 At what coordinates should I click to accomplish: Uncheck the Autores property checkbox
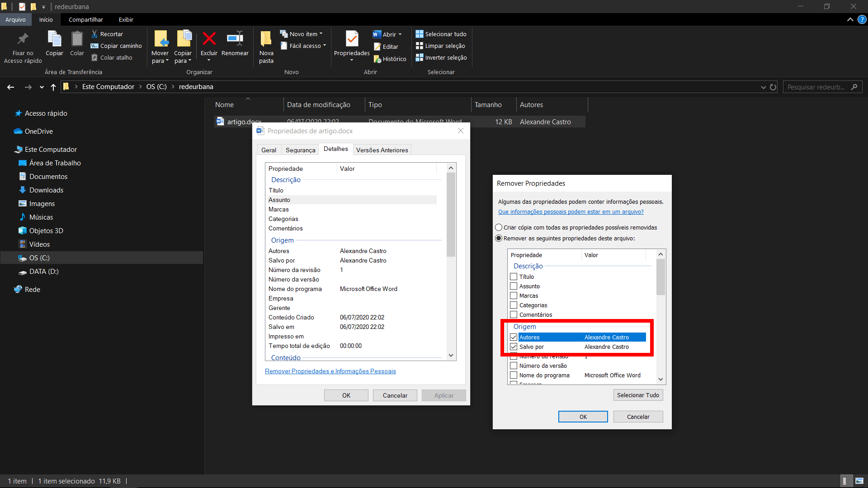(514, 338)
